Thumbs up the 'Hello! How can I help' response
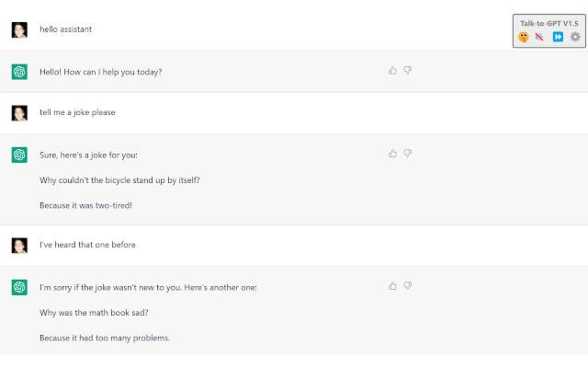588x368 pixels. coord(392,70)
